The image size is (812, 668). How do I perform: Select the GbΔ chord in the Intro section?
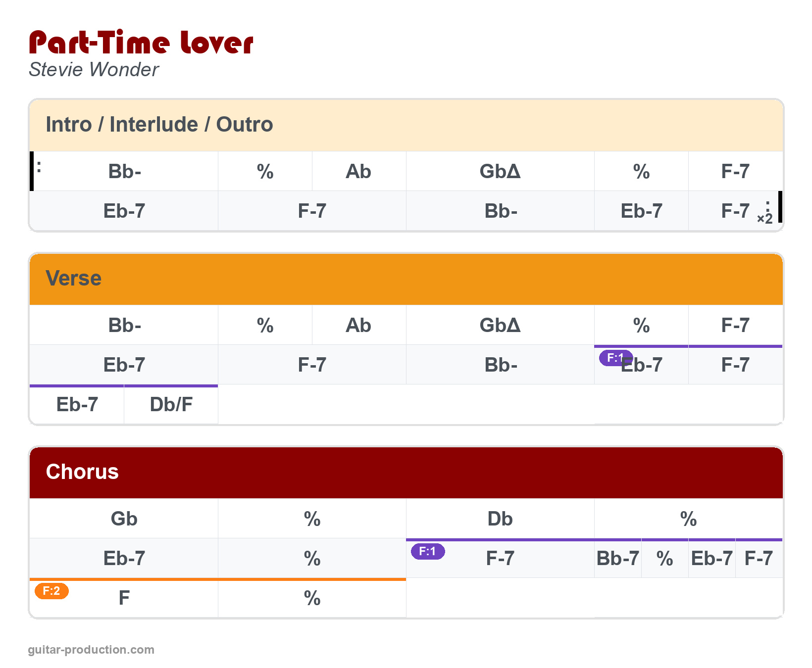pos(500,172)
